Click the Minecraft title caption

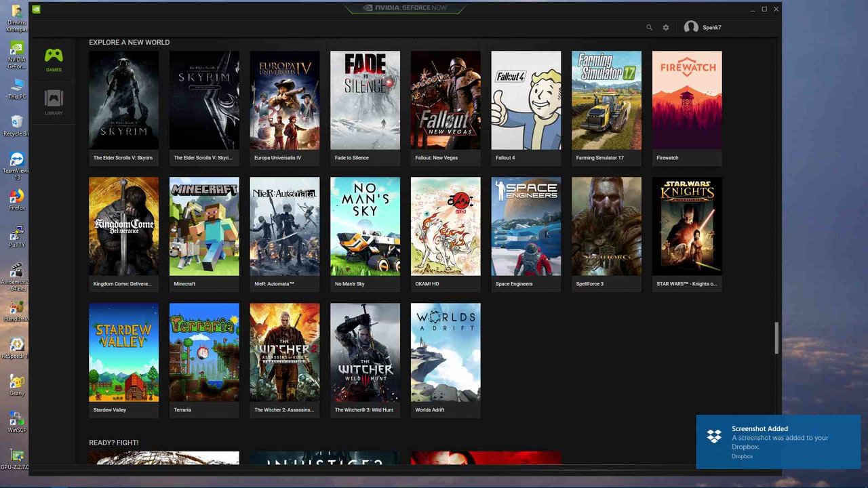pos(184,284)
